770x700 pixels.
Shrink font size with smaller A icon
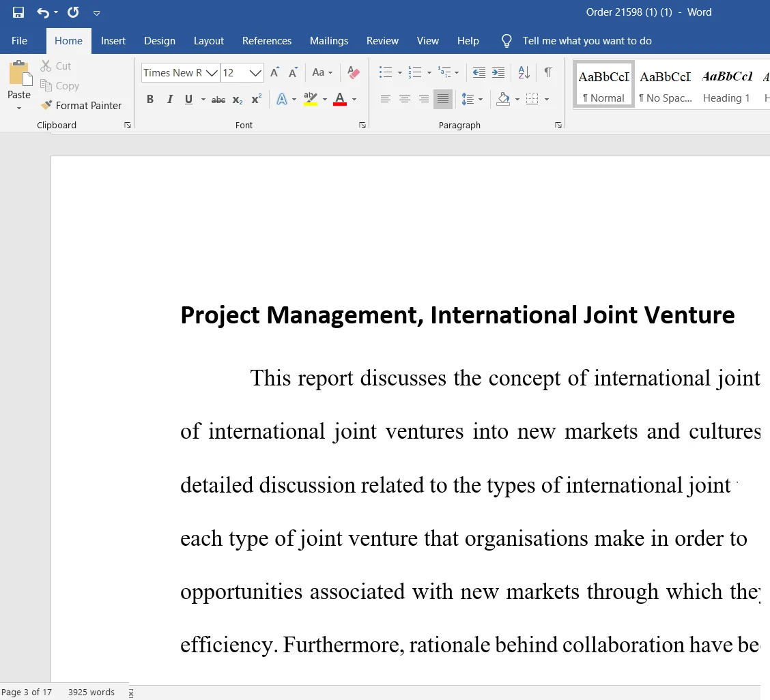[x=293, y=72]
